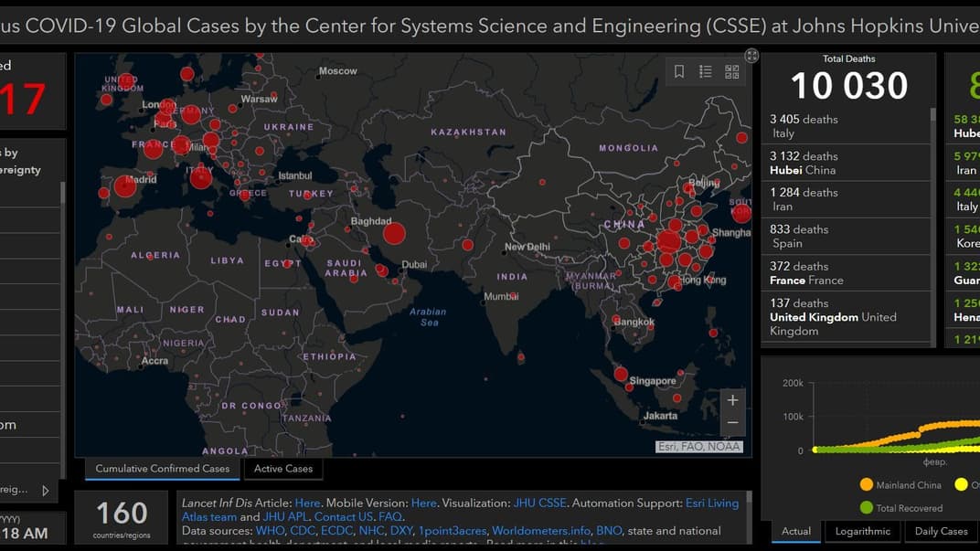Zoom out on the map

click(732, 423)
